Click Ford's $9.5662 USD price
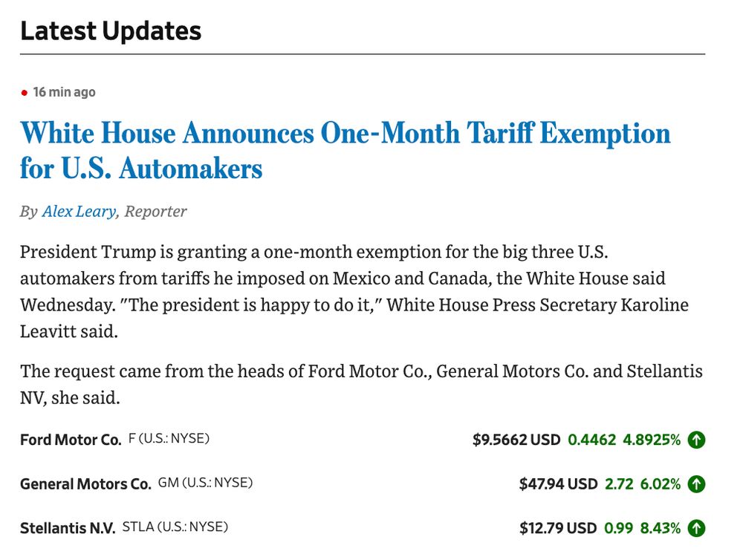This screenshot has width=743, height=560. point(516,440)
